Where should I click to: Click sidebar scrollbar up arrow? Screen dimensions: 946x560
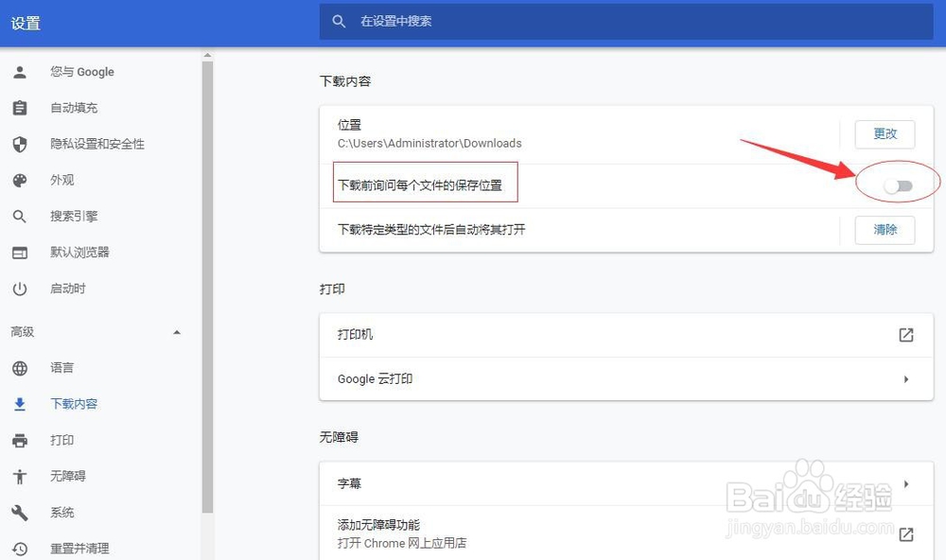[x=207, y=56]
